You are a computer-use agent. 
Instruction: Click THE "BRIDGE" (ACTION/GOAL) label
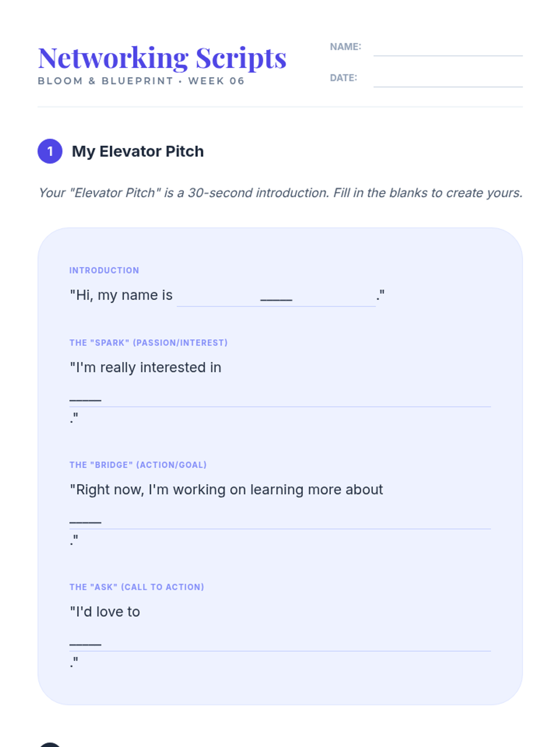point(138,465)
